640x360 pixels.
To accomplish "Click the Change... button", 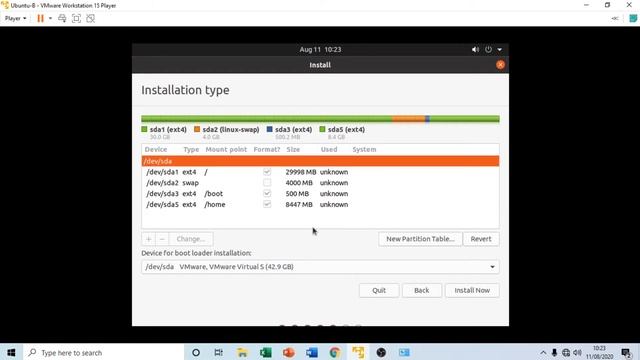I will coord(191,239).
